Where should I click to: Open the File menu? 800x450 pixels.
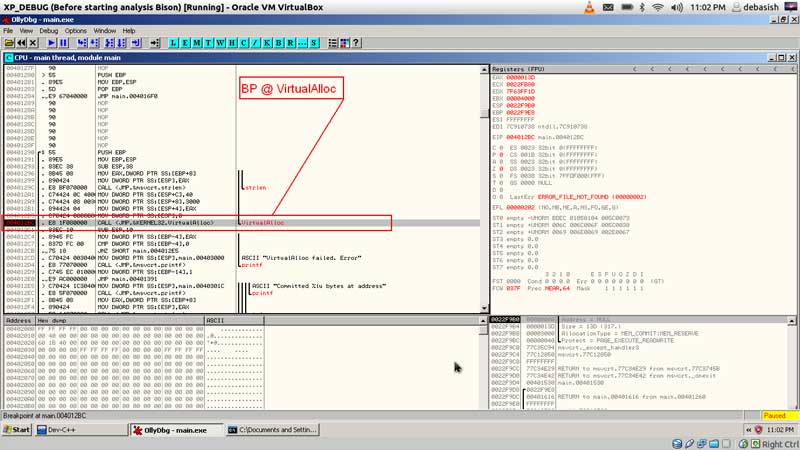point(8,31)
